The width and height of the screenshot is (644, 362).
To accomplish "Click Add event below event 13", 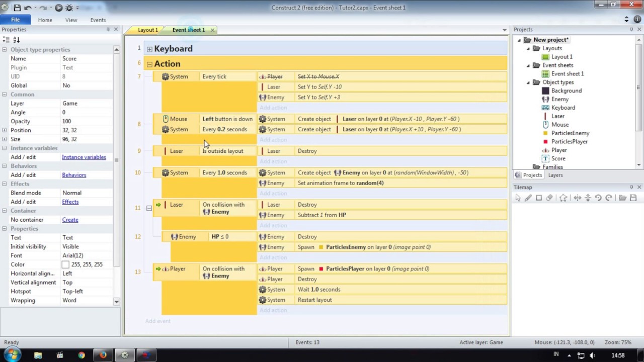I will (157, 321).
